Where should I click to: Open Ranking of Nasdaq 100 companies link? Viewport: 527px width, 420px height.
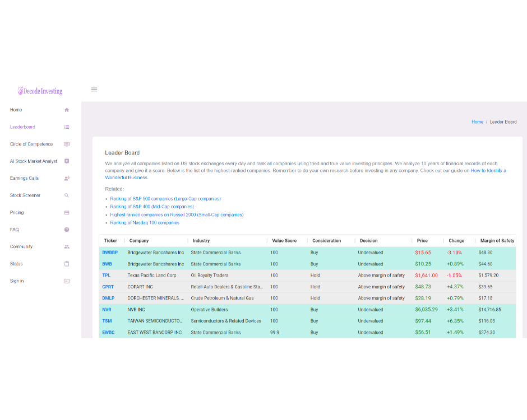click(145, 222)
